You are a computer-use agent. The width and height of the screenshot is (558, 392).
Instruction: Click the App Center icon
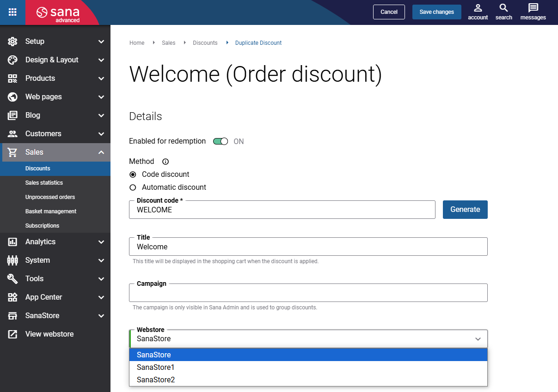click(12, 297)
